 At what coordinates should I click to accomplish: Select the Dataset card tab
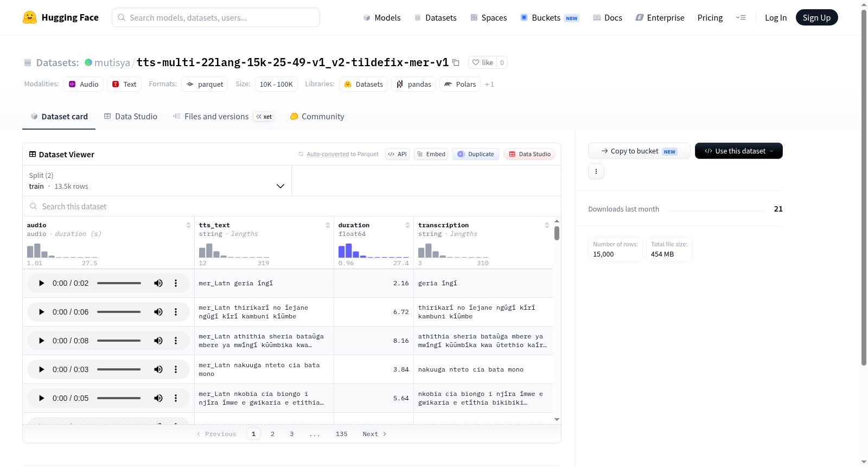click(59, 117)
